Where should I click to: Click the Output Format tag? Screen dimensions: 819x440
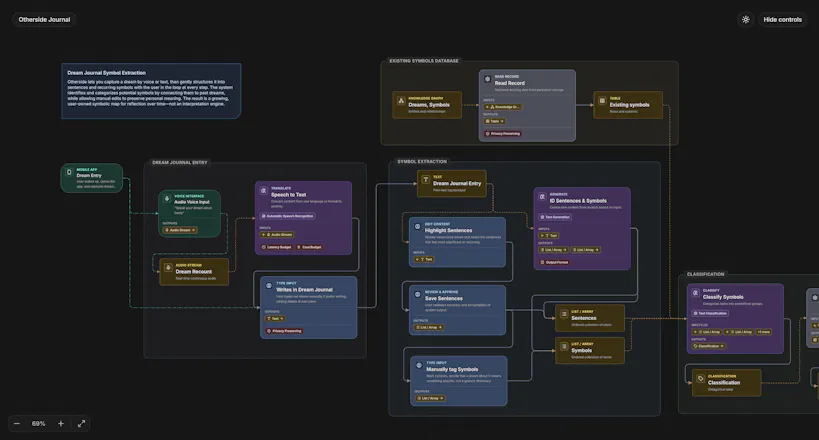click(x=555, y=262)
